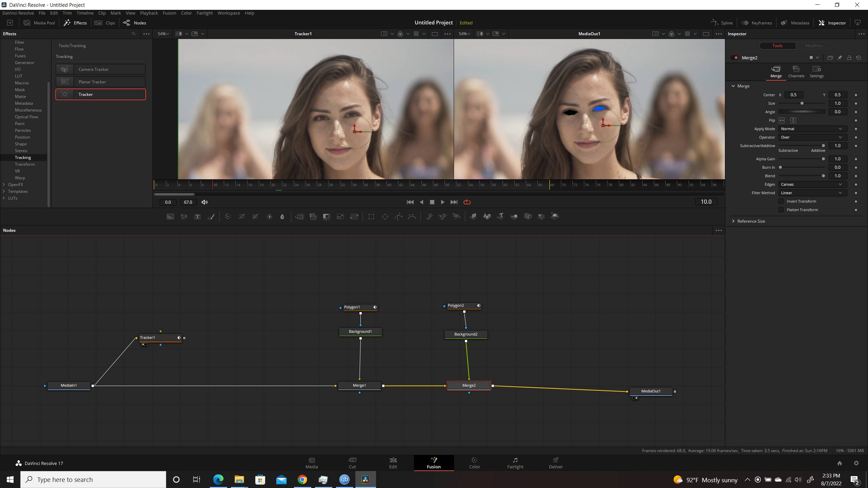
Task: Add a Matte Control node from toolbar
Action: pyautogui.click(x=327, y=217)
